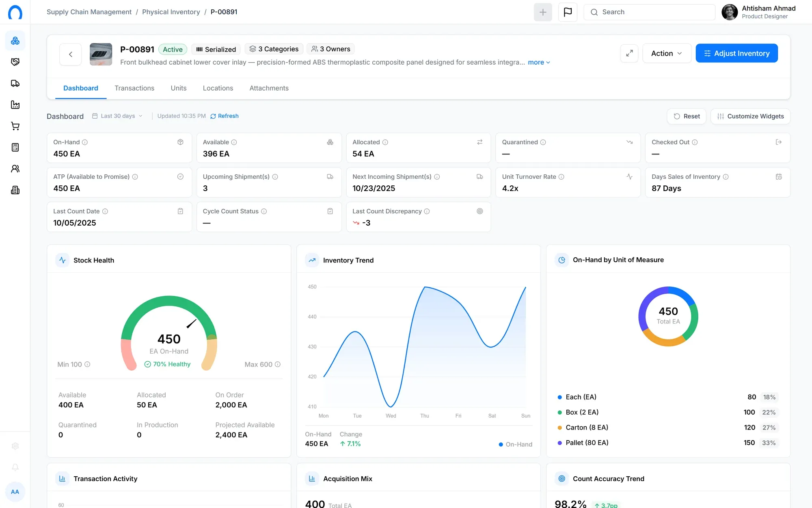
Task: Click the Carton (8 EA) orange legend dot
Action: pyautogui.click(x=560, y=428)
